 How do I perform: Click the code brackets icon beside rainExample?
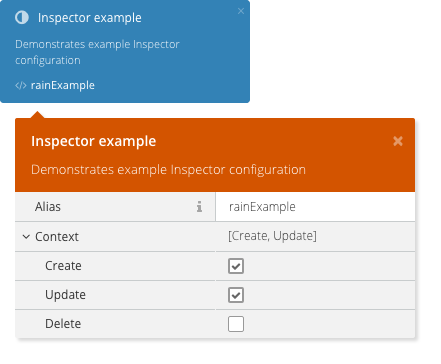pyautogui.click(x=21, y=86)
